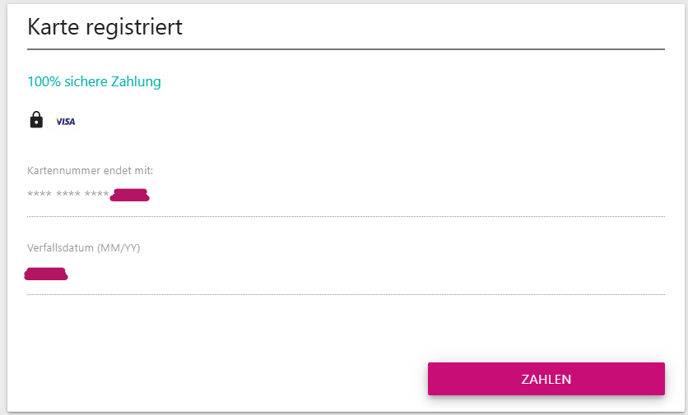
Task: Select the VISA card logo
Action: pos(65,122)
